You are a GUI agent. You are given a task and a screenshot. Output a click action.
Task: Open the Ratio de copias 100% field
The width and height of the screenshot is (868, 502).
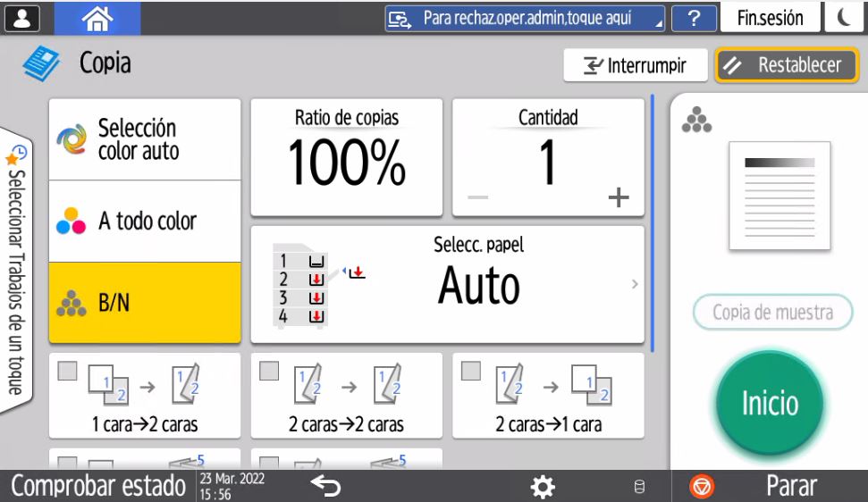point(346,157)
